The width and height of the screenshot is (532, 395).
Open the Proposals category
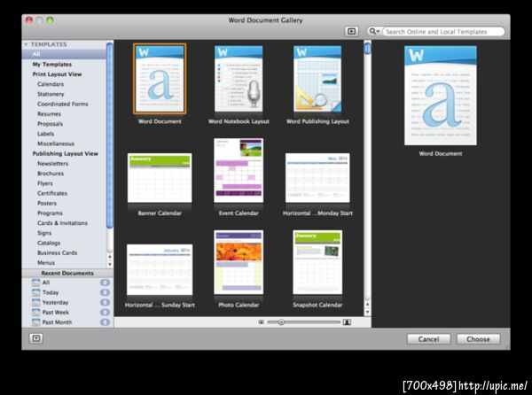coord(50,124)
